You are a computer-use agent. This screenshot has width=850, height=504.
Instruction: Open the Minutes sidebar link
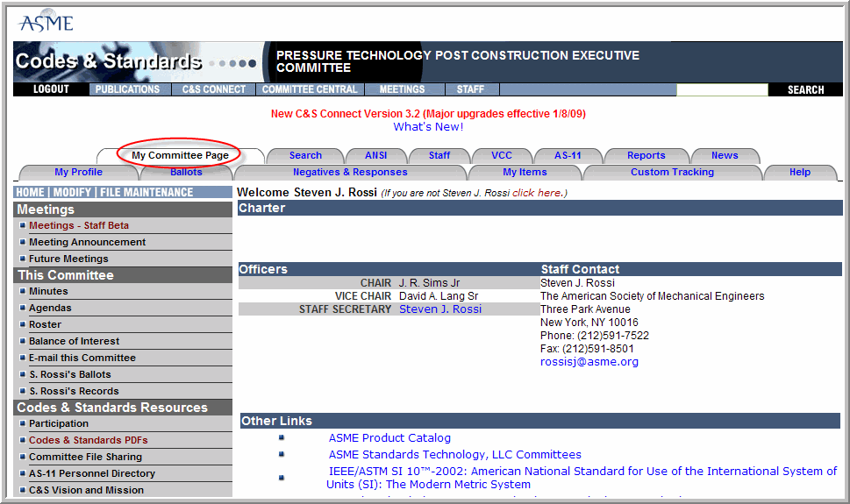(48, 292)
